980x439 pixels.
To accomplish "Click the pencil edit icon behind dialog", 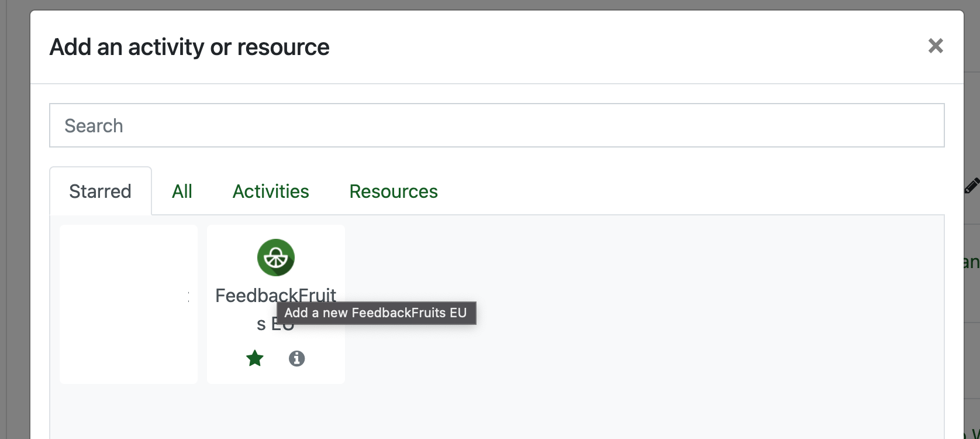I will pos(971,187).
